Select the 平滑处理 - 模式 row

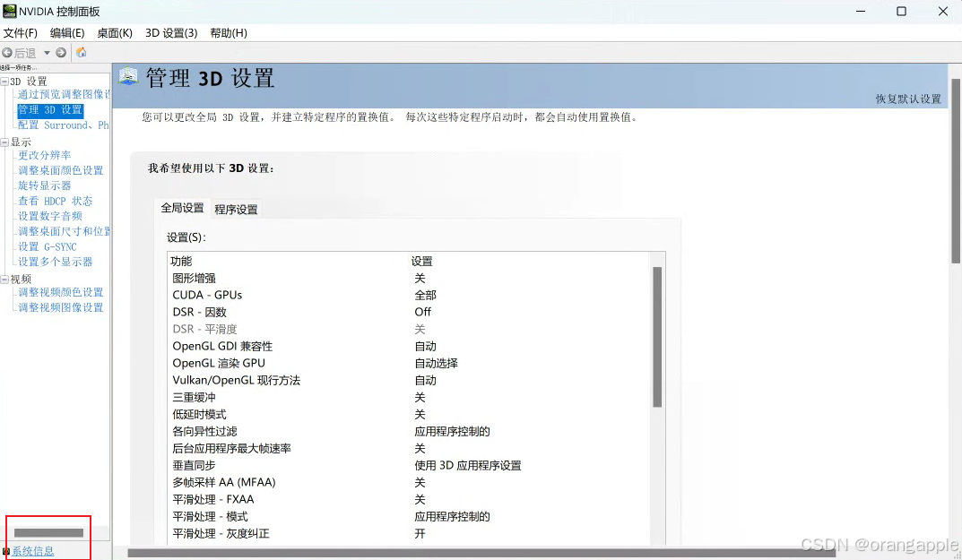[408, 516]
